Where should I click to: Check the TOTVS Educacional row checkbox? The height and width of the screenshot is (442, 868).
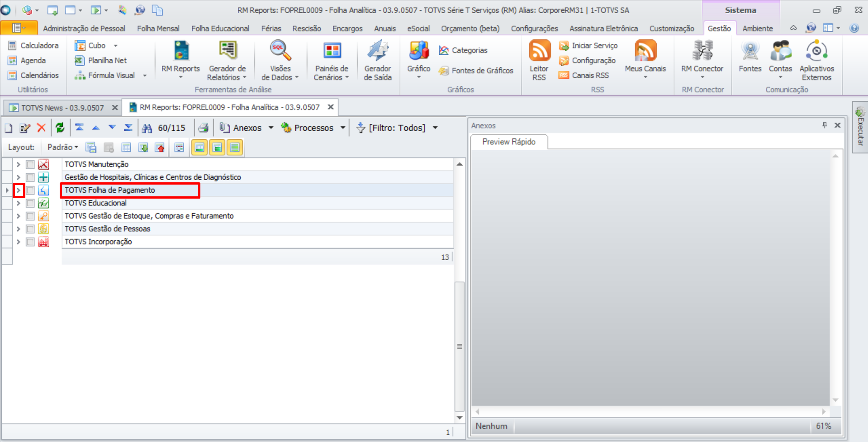[30, 203]
